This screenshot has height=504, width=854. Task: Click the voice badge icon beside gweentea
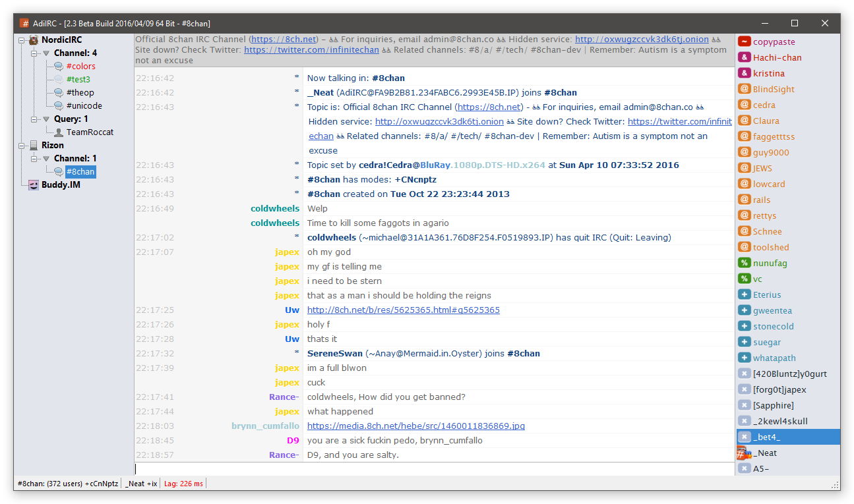(x=744, y=310)
